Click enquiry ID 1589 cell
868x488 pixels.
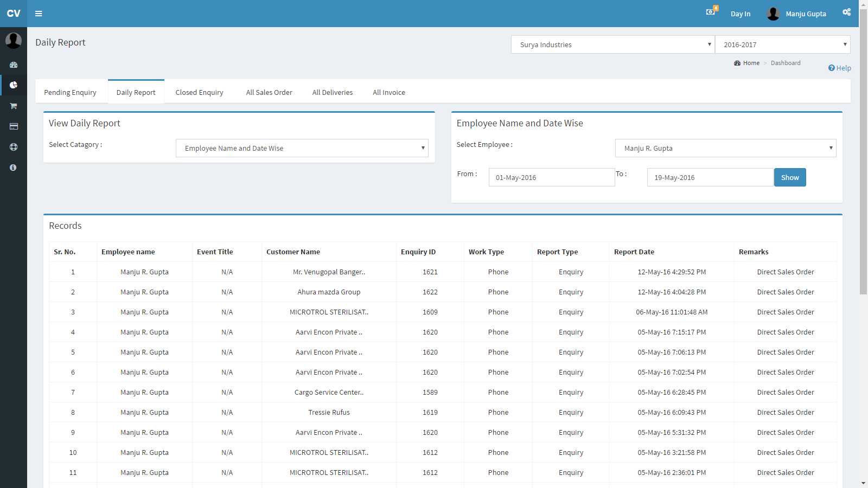pyautogui.click(x=430, y=392)
